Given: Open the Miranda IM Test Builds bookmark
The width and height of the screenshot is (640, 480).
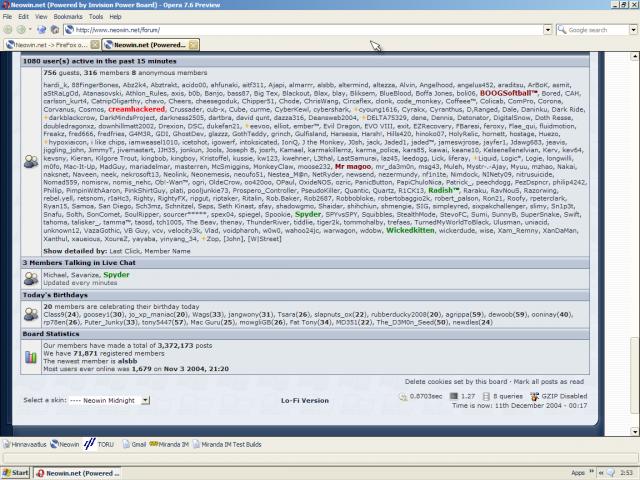Looking at the screenshot, I should click(x=227, y=444).
